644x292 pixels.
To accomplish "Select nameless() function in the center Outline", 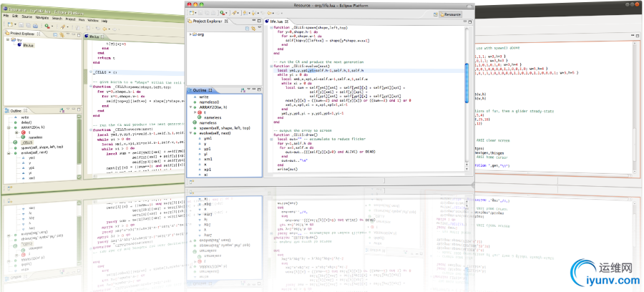I will pos(209,102).
